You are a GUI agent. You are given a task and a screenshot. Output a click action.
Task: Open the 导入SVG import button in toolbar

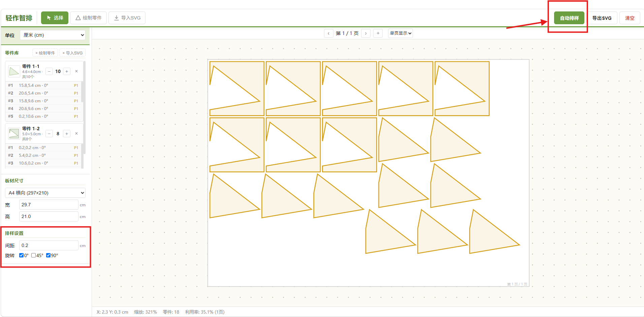click(x=127, y=18)
